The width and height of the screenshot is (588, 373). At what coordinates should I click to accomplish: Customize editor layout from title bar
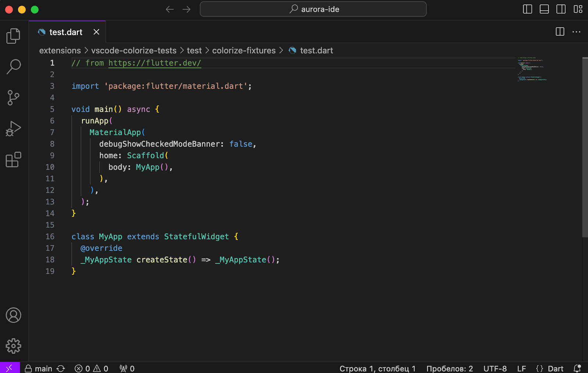click(578, 9)
